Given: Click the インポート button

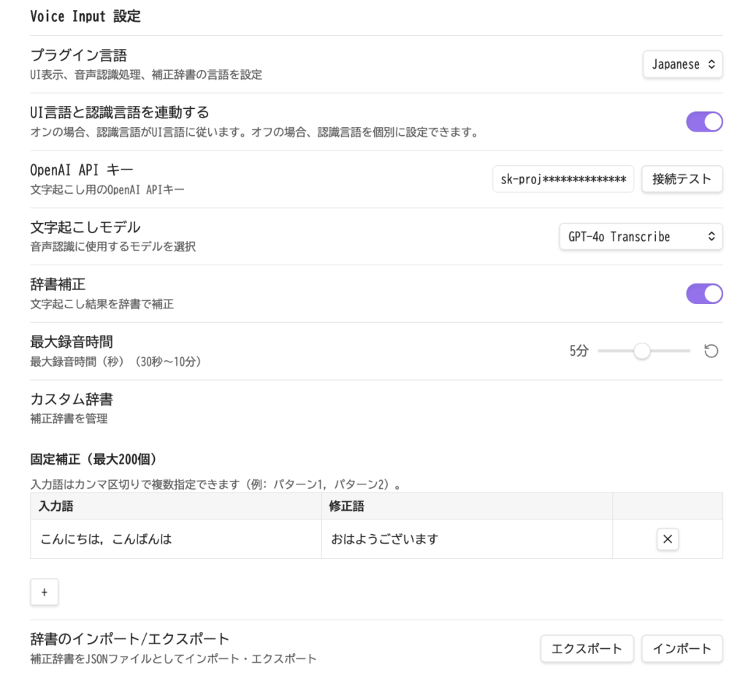Looking at the screenshot, I should click(682, 648).
